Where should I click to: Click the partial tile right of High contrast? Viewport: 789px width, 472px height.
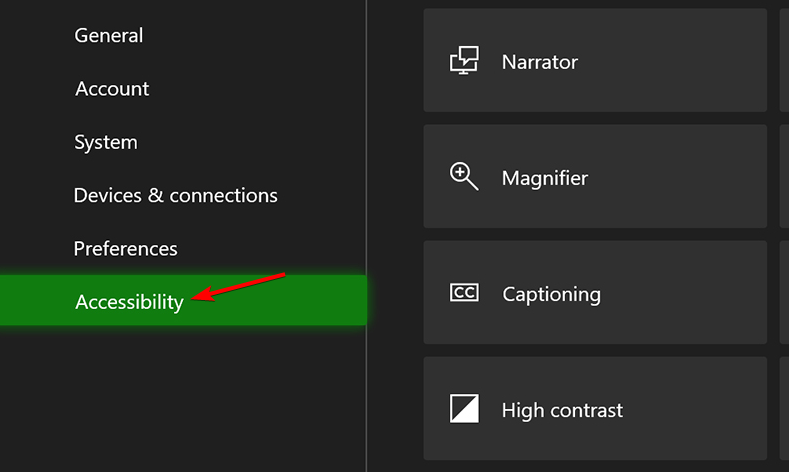[783, 409]
